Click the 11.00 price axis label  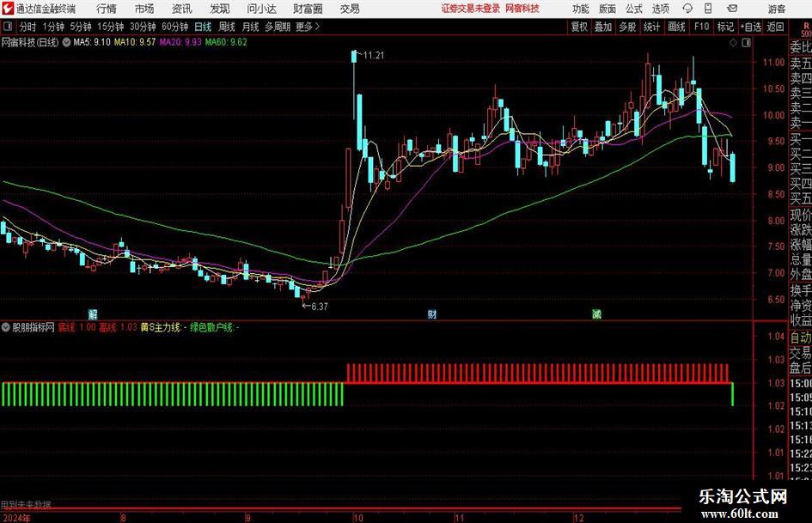point(773,62)
